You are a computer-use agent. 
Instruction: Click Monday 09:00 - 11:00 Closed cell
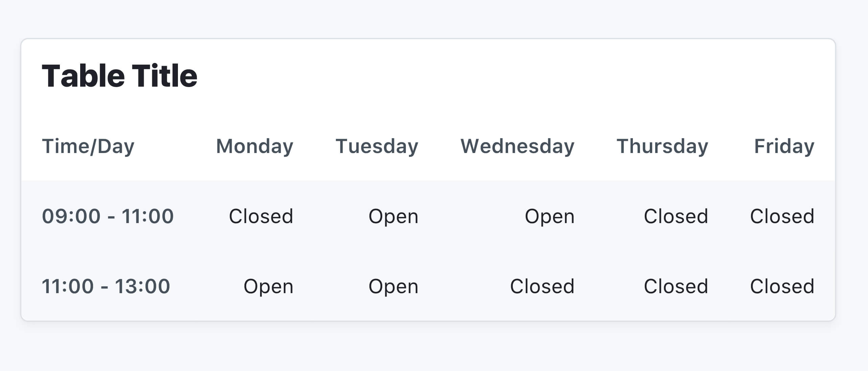261,216
